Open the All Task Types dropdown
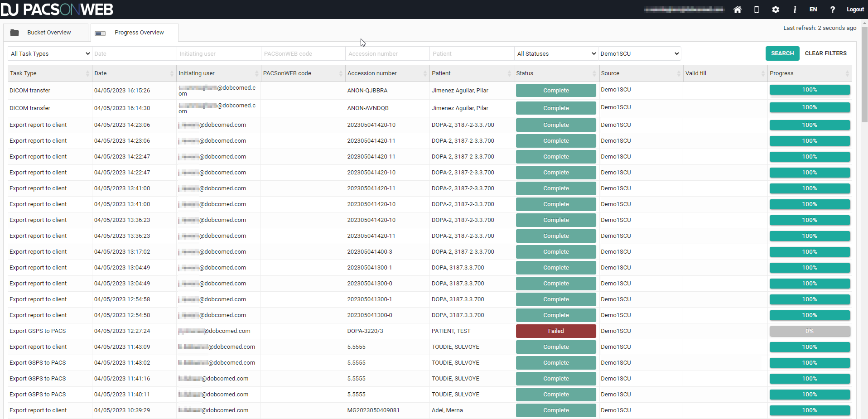The image size is (868, 419). pos(50,53)
